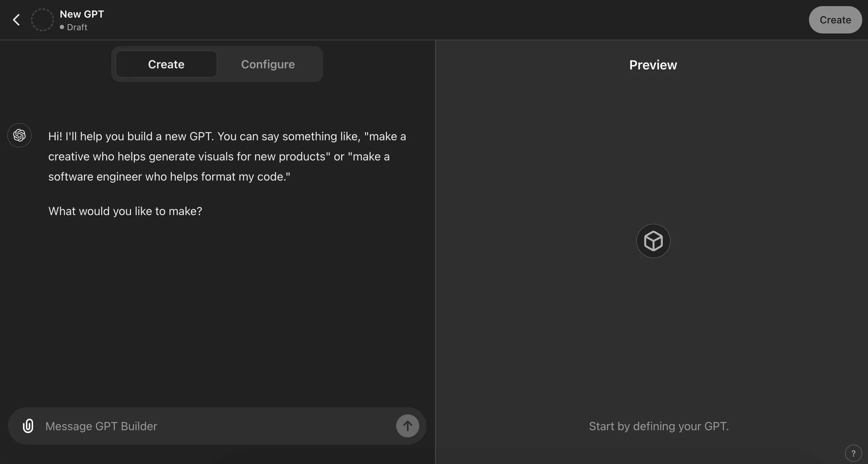The width and height of the screenshot is (868, 464).
Task: Click the ChatGPT logo beside the greeting message
Action: 19,135
